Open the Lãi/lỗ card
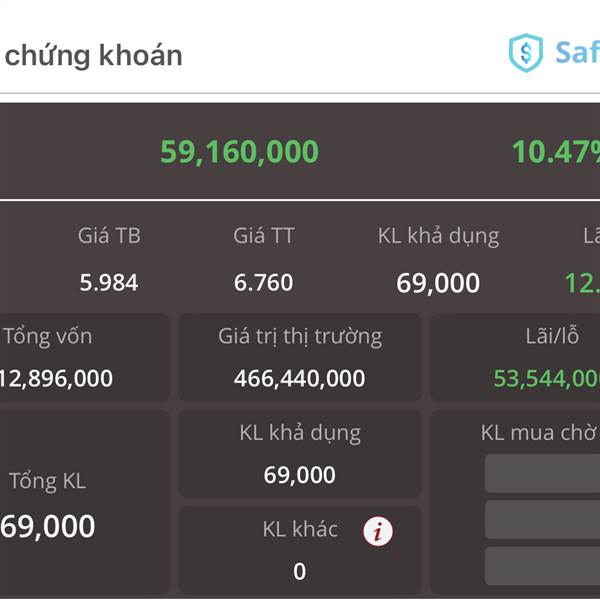This screenshot has width=600, height=600. tap(515, 357)
